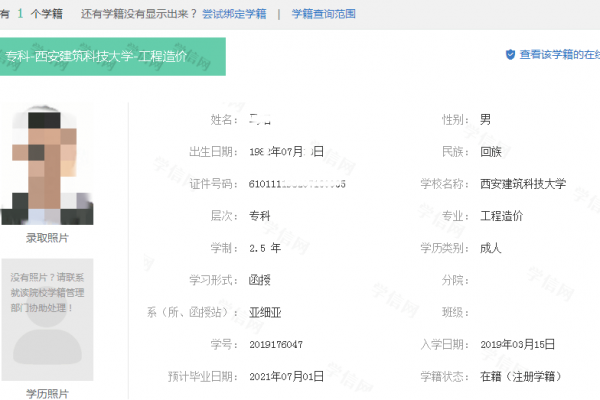Click the 层次 value 专科

260,216
